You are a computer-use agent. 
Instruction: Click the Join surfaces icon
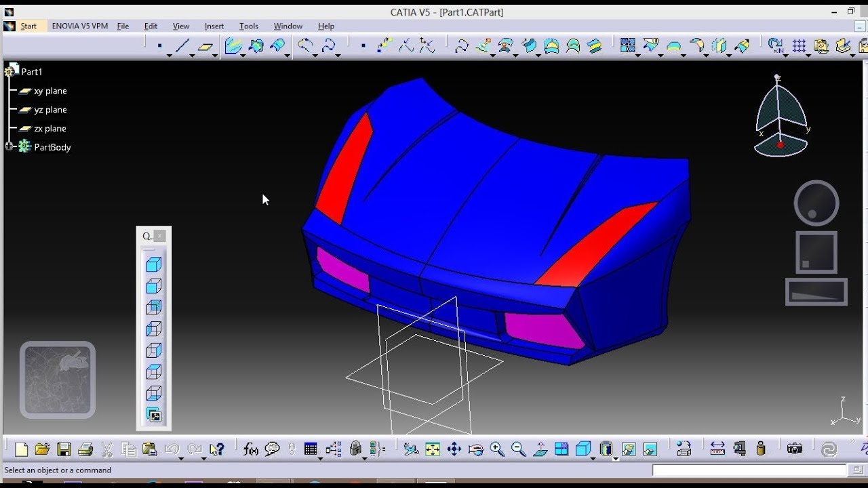click(x=628, y=46)
